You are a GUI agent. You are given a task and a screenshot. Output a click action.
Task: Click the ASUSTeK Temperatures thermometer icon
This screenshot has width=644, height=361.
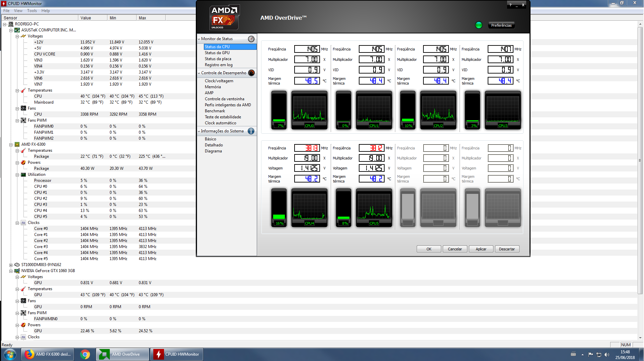pos(23,90)
